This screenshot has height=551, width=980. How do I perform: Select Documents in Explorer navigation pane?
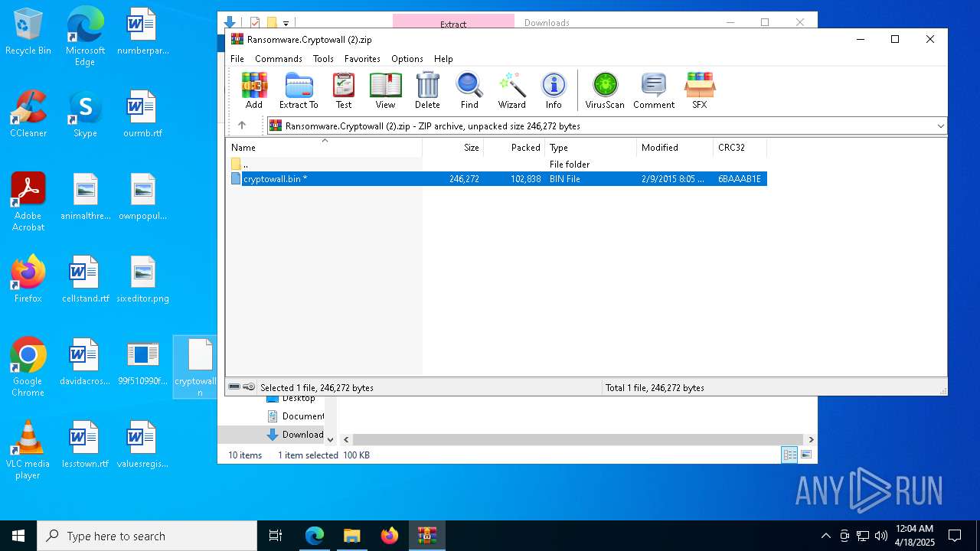(x=296, y=416)
